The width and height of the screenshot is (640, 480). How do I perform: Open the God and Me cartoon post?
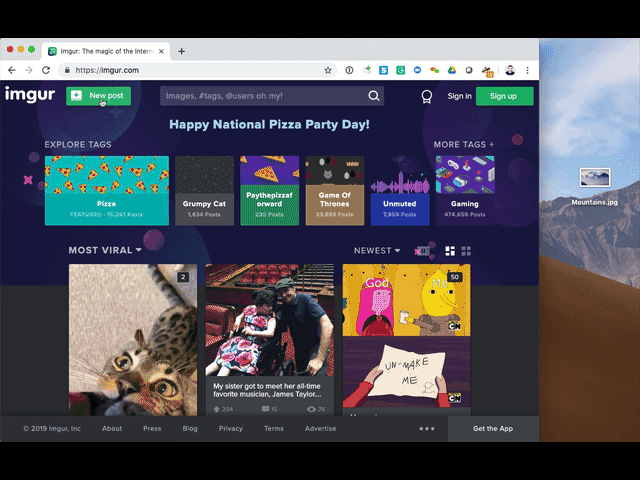coord(406,340)
